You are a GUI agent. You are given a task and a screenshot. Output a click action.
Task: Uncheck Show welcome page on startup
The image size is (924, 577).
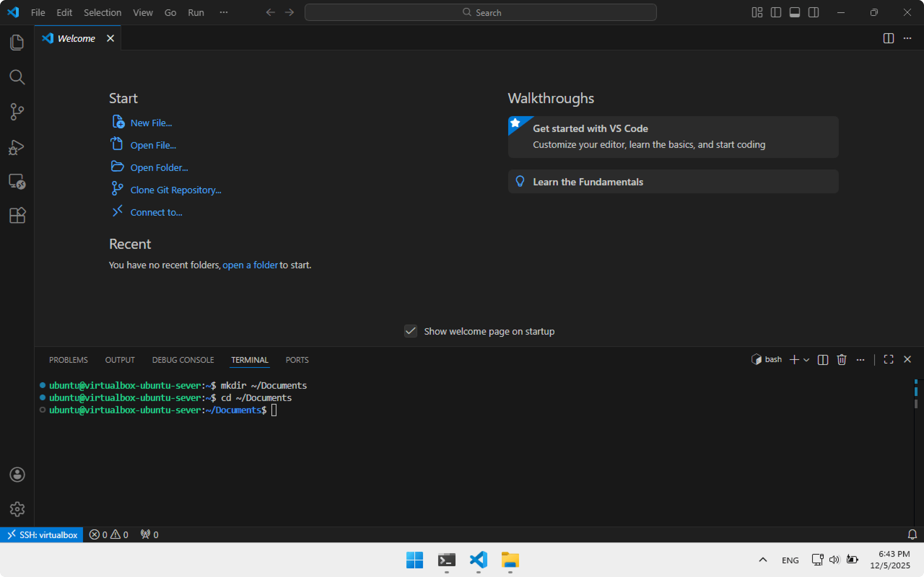coord(410,331)
